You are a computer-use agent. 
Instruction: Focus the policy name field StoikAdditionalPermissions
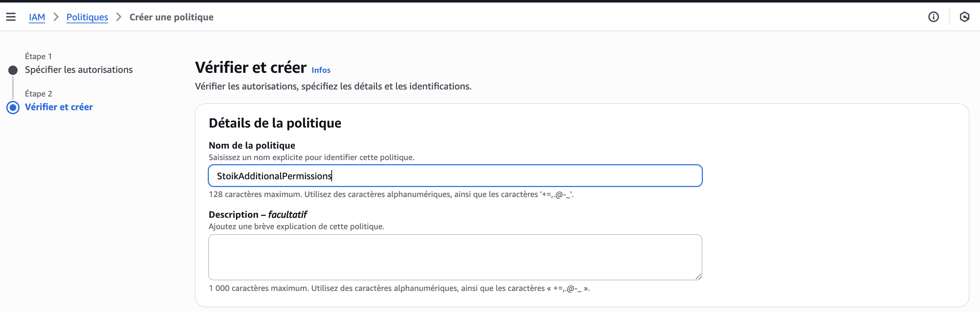[455, 176]
